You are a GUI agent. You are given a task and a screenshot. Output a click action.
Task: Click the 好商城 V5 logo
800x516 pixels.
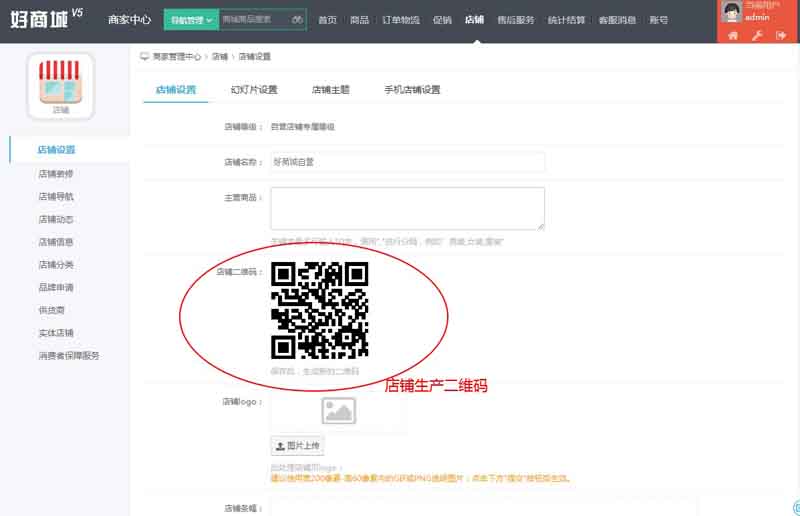click(45, 19)
